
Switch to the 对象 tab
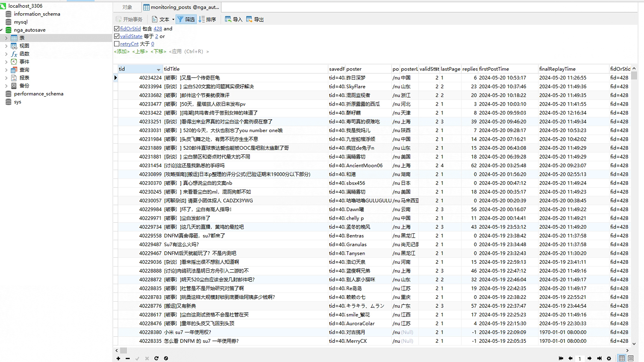point(127,7)
